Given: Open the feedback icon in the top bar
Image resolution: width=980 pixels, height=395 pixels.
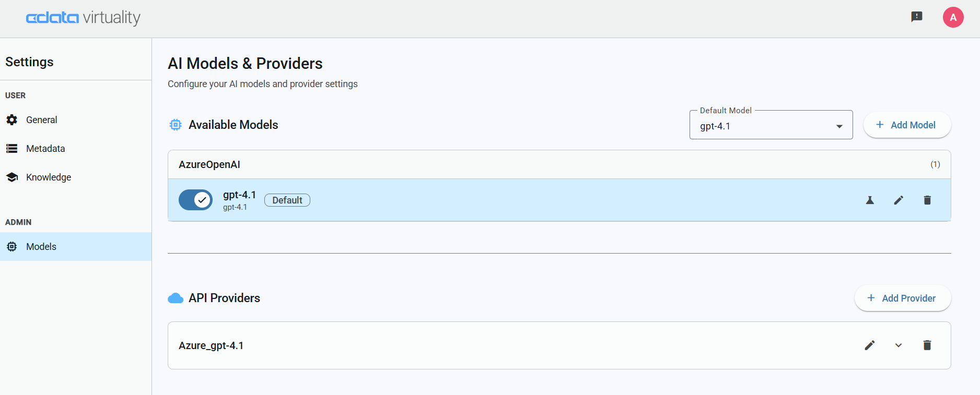Looking at the screenshot, I should tap(917, 17).
